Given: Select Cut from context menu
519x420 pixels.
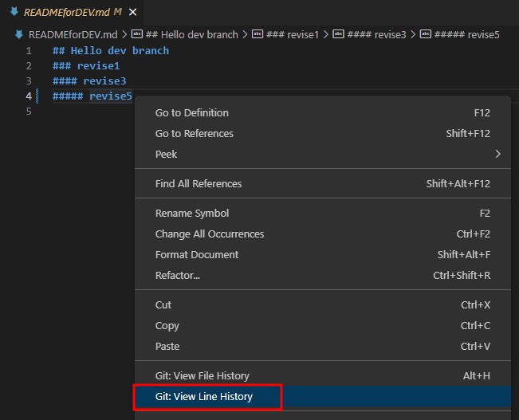Looking at the screenshot, I should point(323,304).
